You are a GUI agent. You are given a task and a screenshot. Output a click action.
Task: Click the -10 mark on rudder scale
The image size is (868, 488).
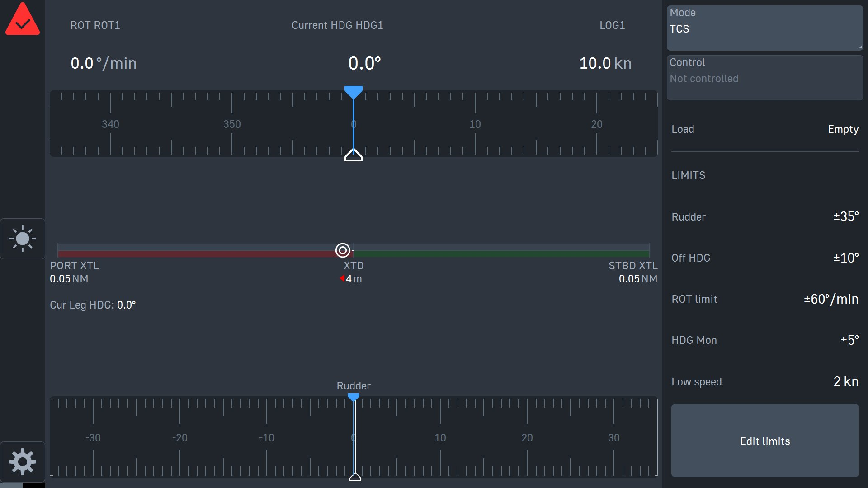click(266, 438)
